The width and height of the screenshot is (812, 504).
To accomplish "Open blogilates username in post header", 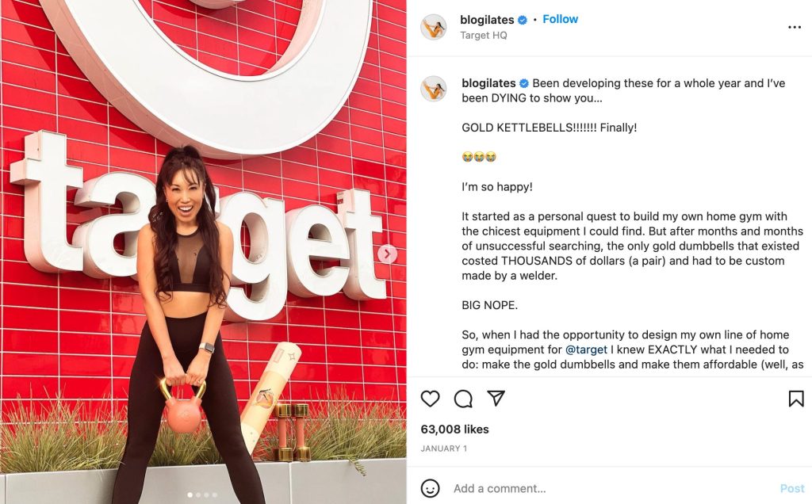I will 487,20.
